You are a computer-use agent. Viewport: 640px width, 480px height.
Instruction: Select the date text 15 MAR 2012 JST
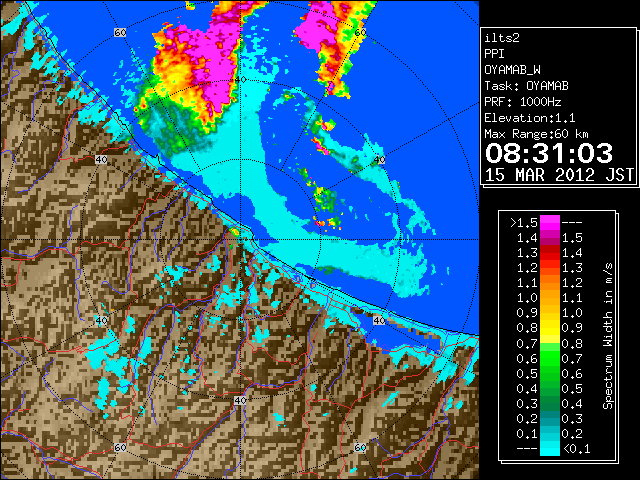559,175
